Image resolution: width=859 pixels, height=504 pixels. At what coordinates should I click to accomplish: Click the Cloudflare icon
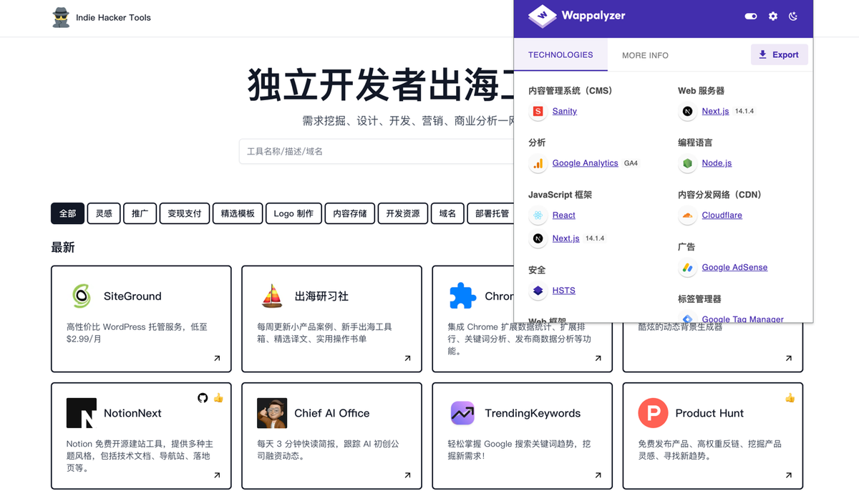coord(687,215)
